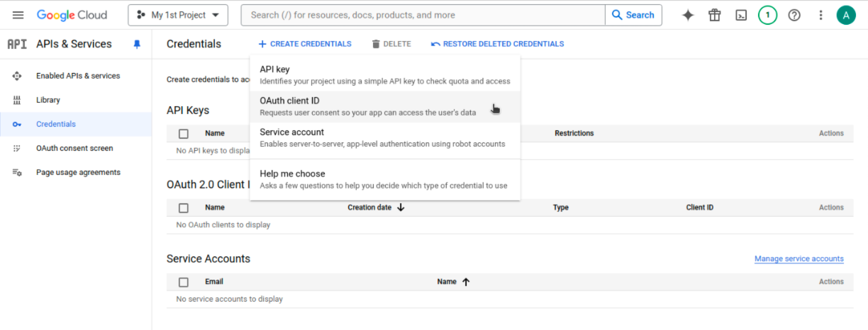Open the help question mark icon

click(794, 15)
